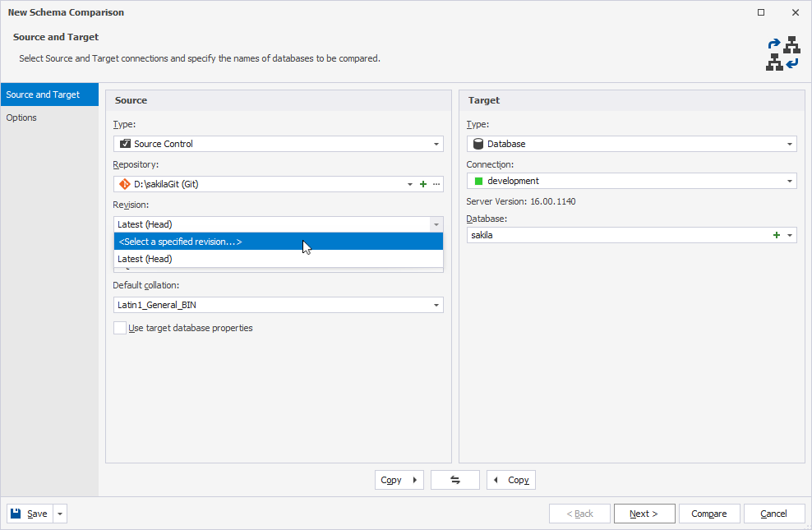This screenshot has width=812, height=530.
Task: Switch to the Options page
Action: [25, 118]
